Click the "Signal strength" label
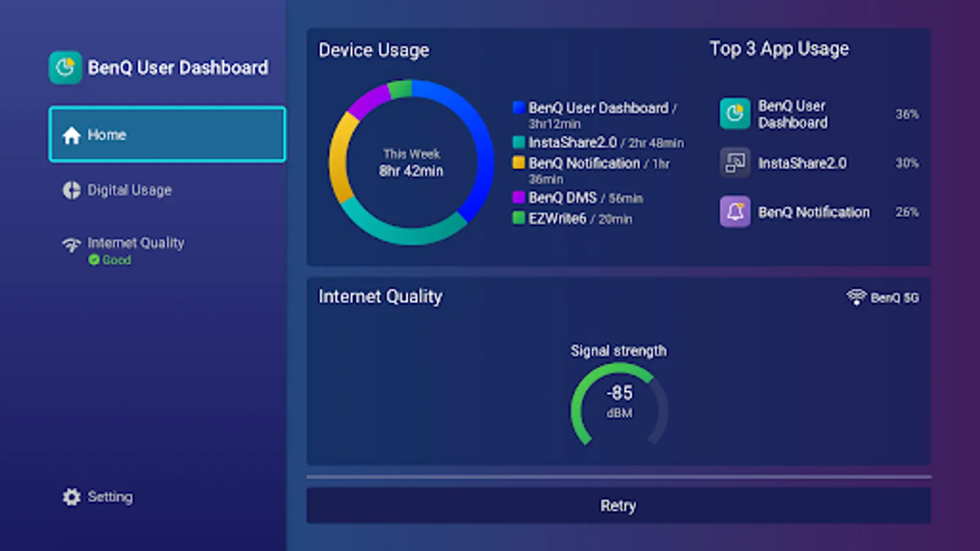 (x=619, y=351)
